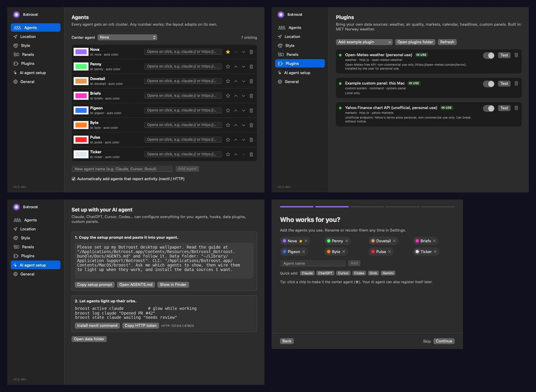Move the Briefs agent up
The width and height of the screenshot is (536, 392).
click(x=236, y=96)
